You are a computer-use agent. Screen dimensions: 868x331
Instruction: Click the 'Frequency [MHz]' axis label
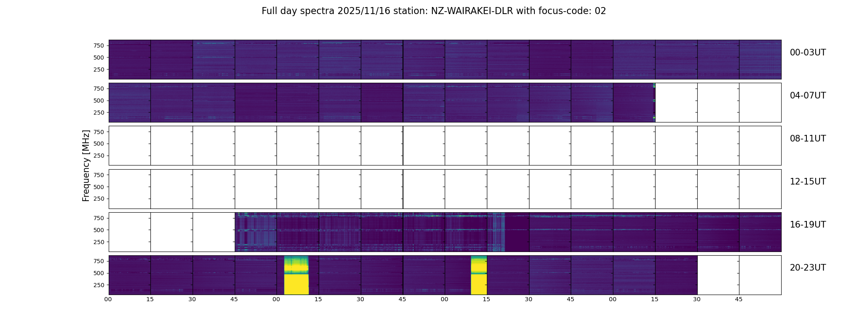click(x=86, y=166)
